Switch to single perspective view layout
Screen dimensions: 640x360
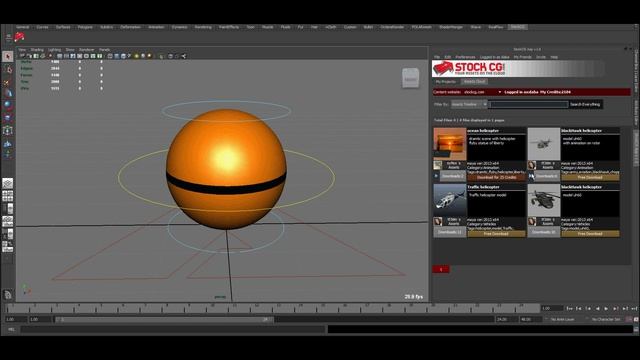[8, 183]
